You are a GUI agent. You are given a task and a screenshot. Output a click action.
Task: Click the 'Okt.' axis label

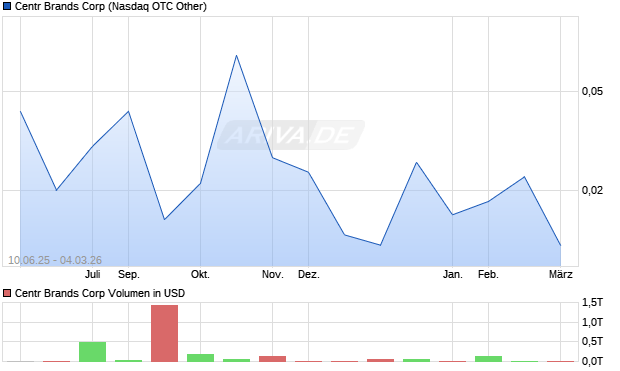point(200,274)
